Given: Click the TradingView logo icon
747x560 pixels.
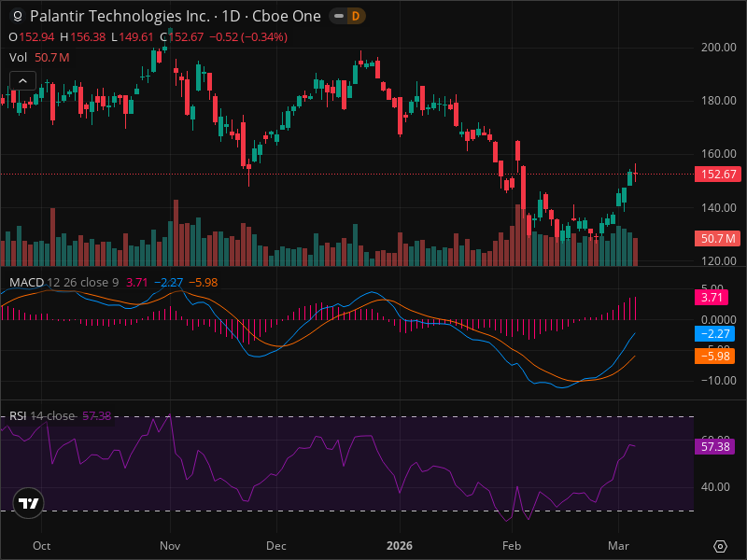Looking at the screenshot, I should 29,503.
